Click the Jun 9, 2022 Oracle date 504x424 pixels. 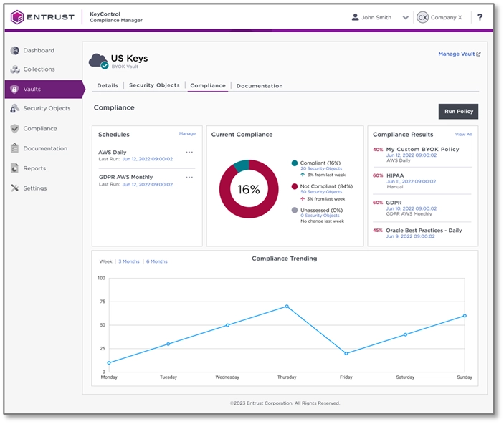pyautogui.click(x=410, y=236)
